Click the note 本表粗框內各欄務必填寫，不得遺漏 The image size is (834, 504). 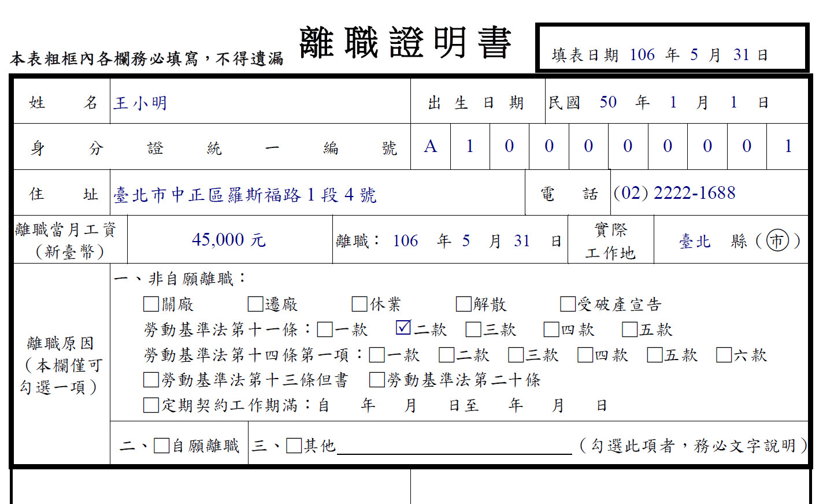pyautogui.click(x=147, y=58)
